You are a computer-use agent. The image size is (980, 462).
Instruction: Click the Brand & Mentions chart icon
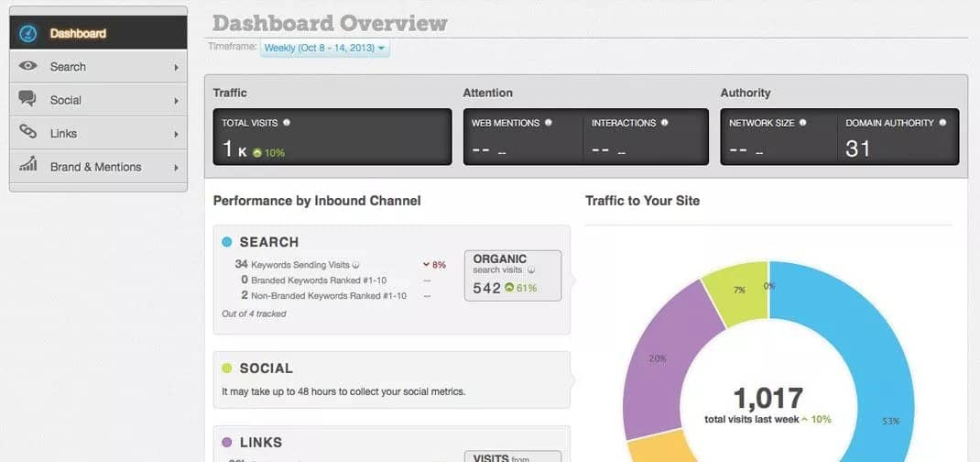[28, 166]
